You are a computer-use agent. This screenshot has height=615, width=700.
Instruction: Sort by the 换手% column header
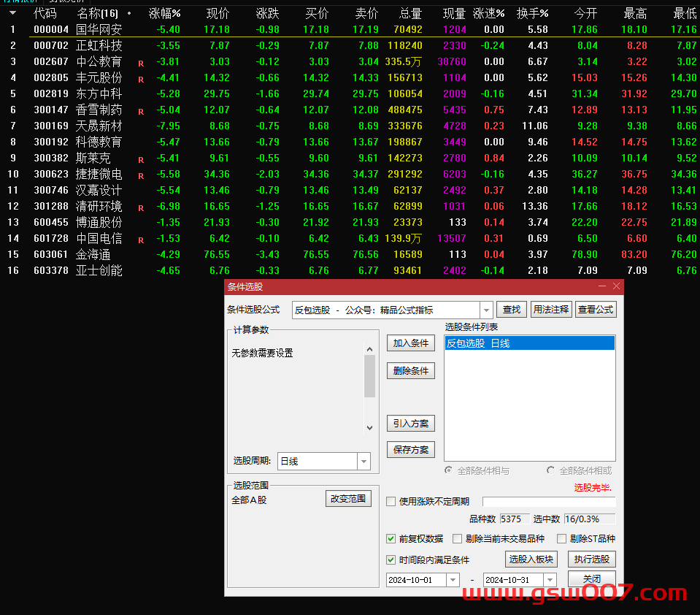(x=533, y=13)
